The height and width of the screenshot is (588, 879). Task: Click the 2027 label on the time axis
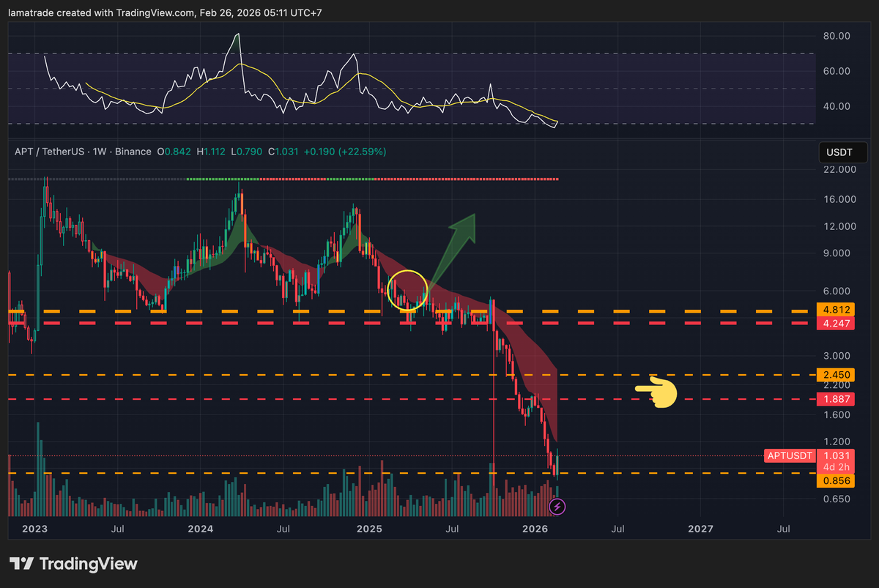click(x=701, y=529)
